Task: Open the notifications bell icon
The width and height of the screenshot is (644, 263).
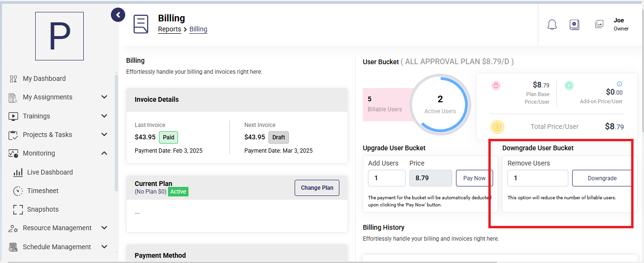Action: 552,25
